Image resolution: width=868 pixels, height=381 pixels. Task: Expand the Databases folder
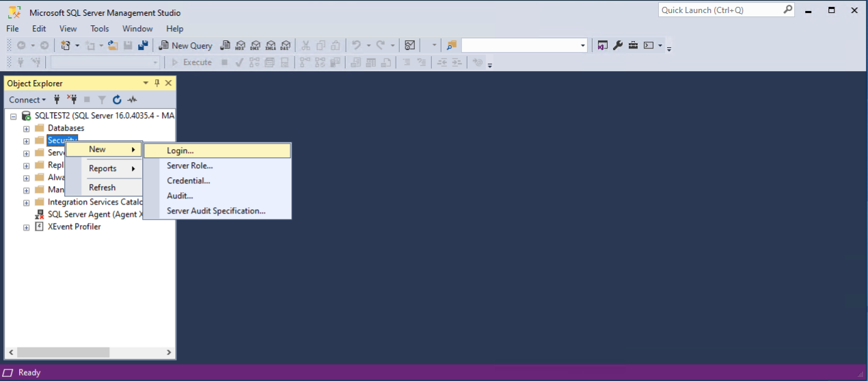[x=26, y=129]
